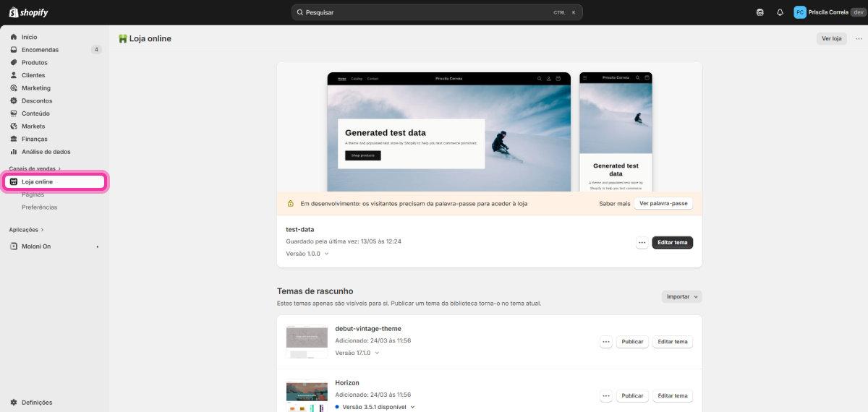Open test-data theme three-dot actions
This screenshot has height=412, width=868.
[642, 243]
